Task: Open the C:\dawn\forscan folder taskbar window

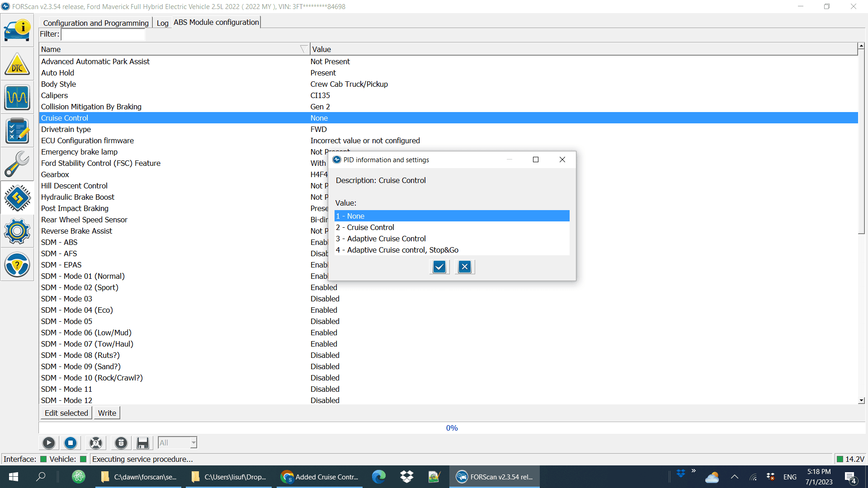Action: [138, 477]
